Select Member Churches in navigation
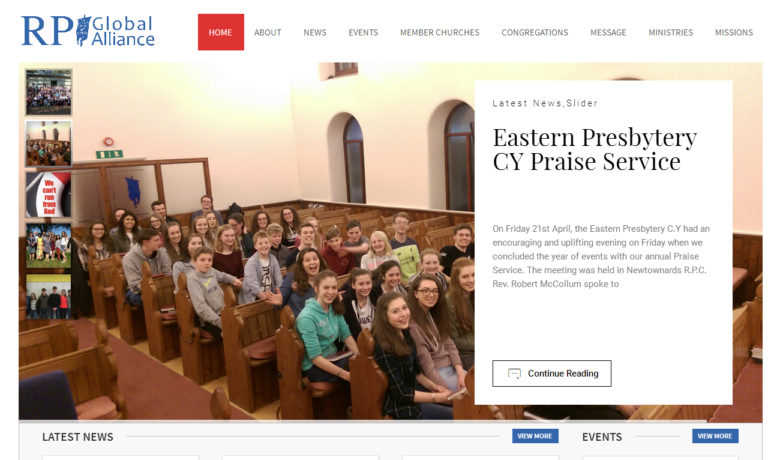The image size is (768, 460). (439, 32)
